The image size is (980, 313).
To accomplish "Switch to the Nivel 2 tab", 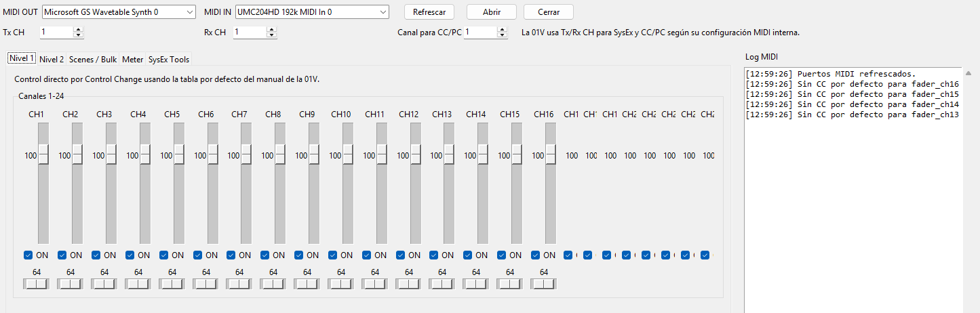I will 52,59.
